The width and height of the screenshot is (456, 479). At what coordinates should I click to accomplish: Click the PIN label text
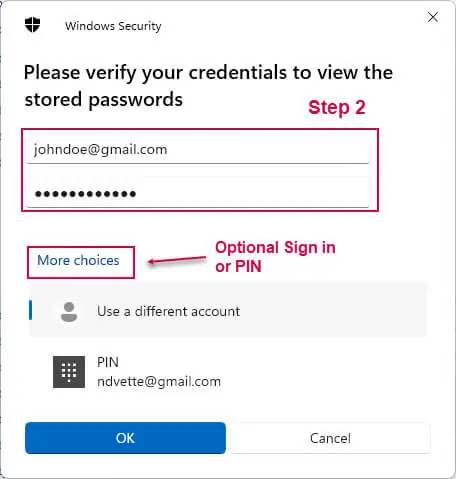click(x=108, y=362)
